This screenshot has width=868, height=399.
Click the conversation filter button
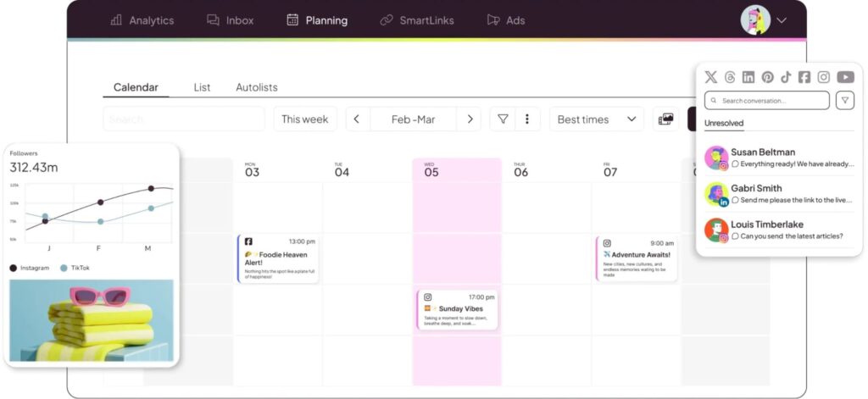845,101
